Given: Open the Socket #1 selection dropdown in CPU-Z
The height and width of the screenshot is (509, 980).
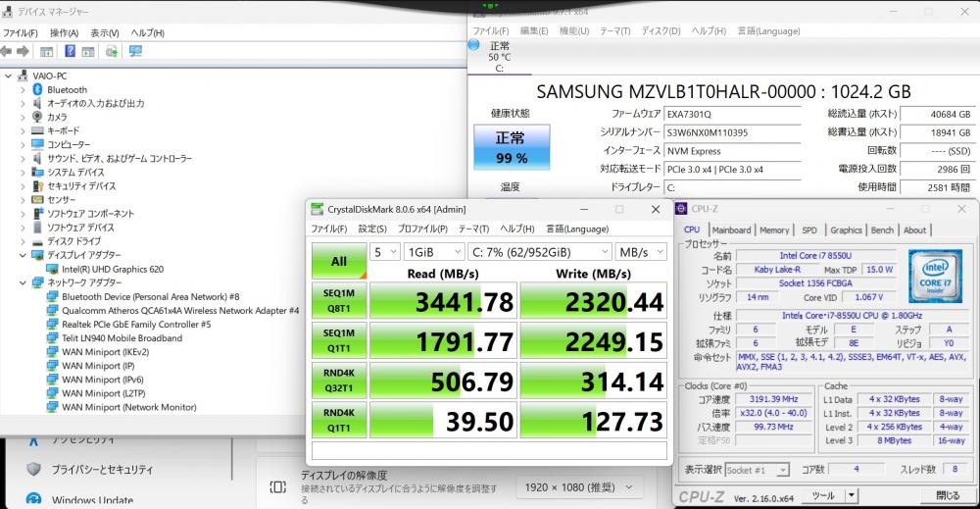Looking at the screenshot, I should click(x=757, y=470).
